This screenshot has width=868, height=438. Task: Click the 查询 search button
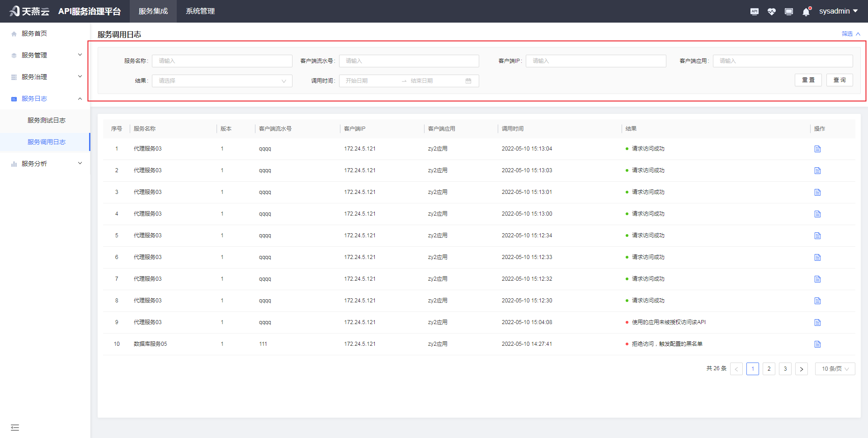pyautogui.click(x=839, y=80)
